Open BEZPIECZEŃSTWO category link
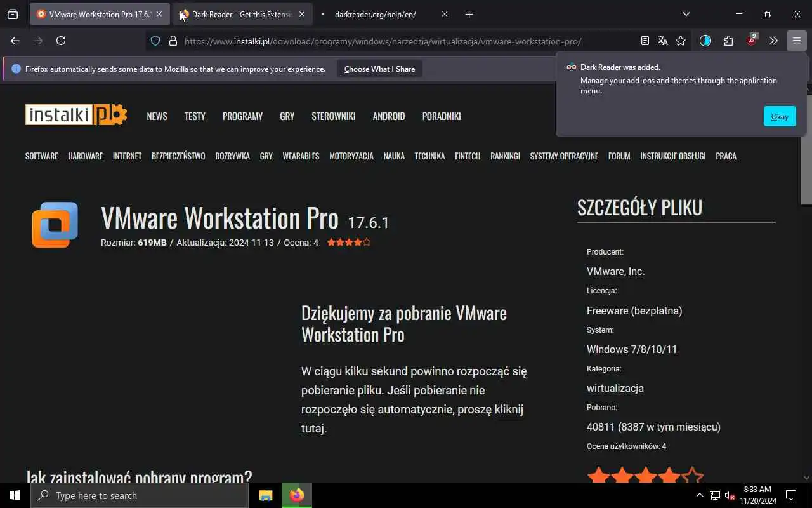Viewport: 812px width, 508px height. [178, 156]
